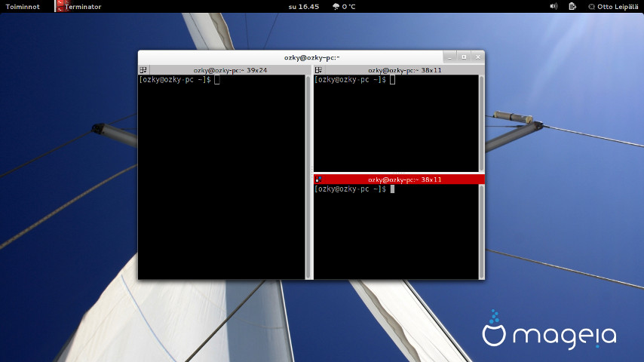
Task: Click the scrollbar of the left terminal
Action: point(308,177)
